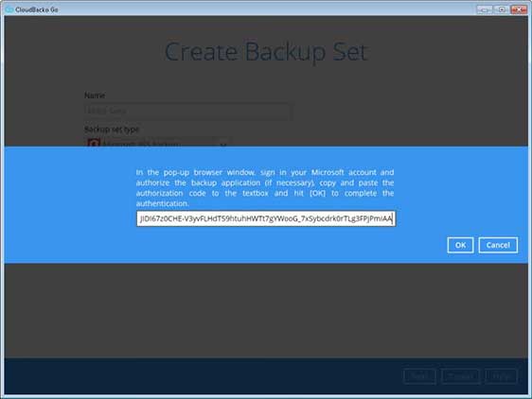
Task: Confirm the authorization code with OK
Action: pos(460,245)
